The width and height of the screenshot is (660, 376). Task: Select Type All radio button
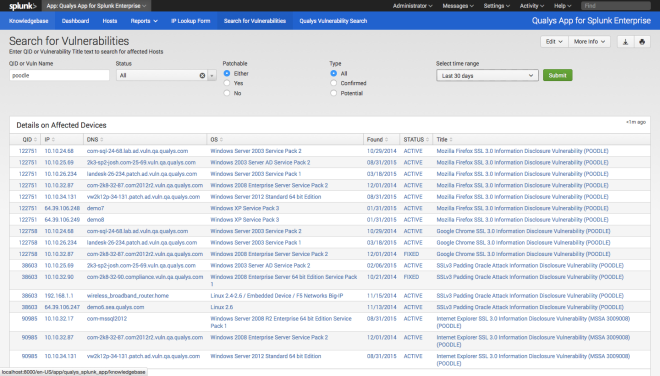click(x=334, y=73)
